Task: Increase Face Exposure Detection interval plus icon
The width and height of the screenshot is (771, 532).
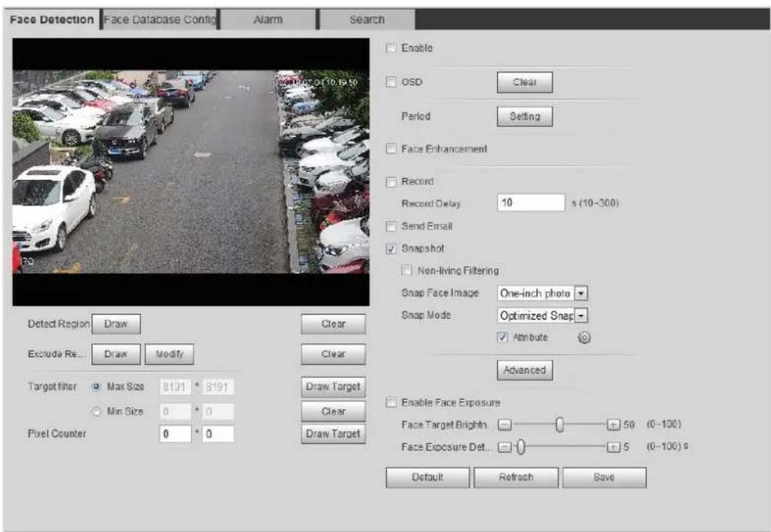Action: pyautogui.click(x=613, y=447)
